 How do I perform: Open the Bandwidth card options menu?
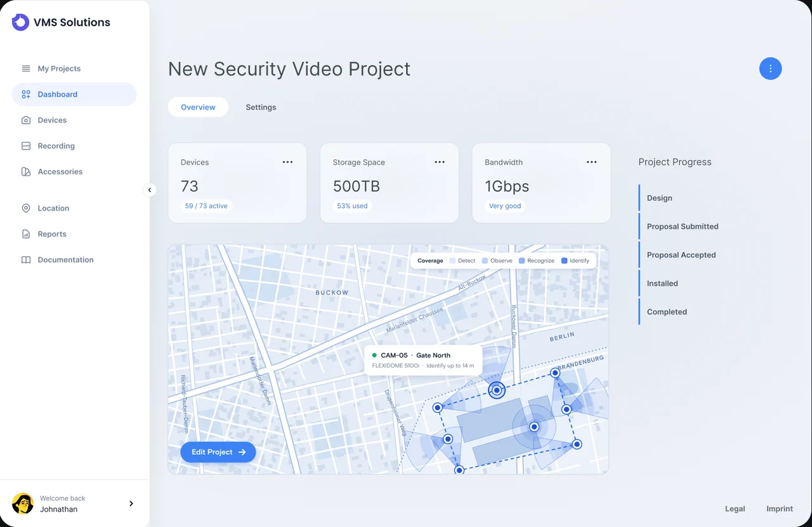[592, 162]
